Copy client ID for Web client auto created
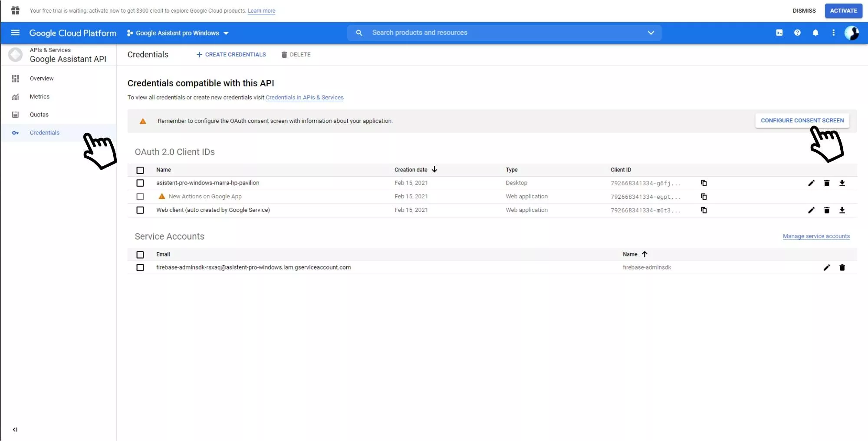This screenshot has width=868, height=441. (704, 210)
